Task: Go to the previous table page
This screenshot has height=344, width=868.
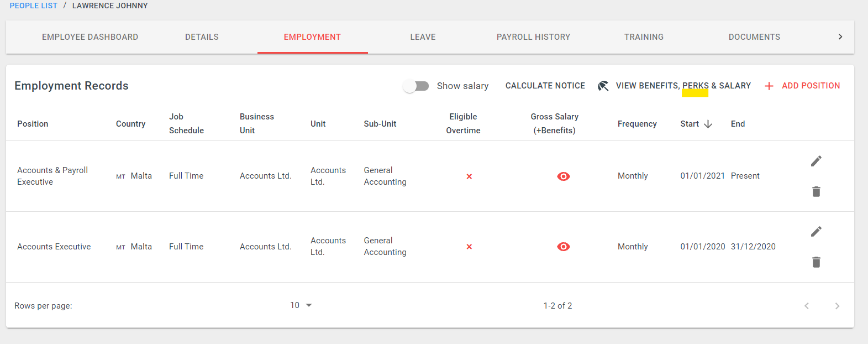Action: 807,306
